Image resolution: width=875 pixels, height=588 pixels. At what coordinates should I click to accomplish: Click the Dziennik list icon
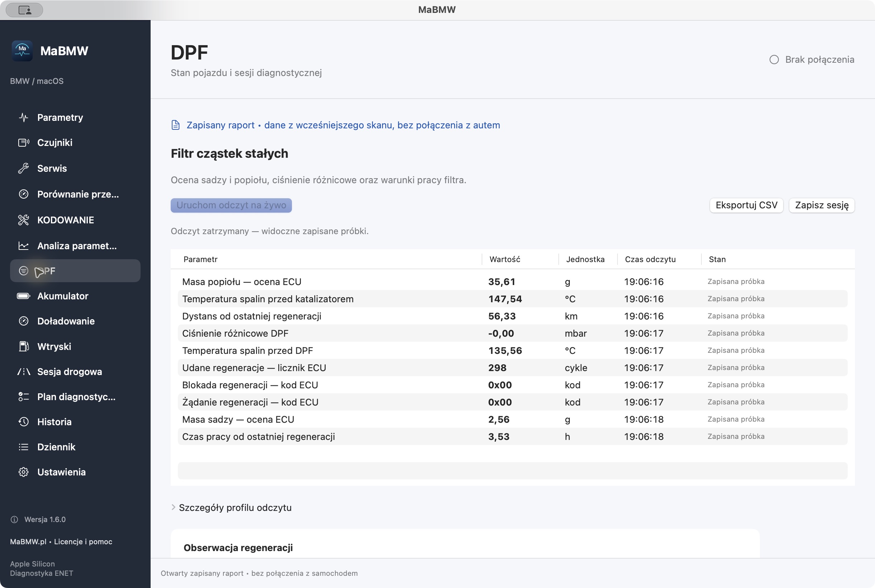point(23,447)
